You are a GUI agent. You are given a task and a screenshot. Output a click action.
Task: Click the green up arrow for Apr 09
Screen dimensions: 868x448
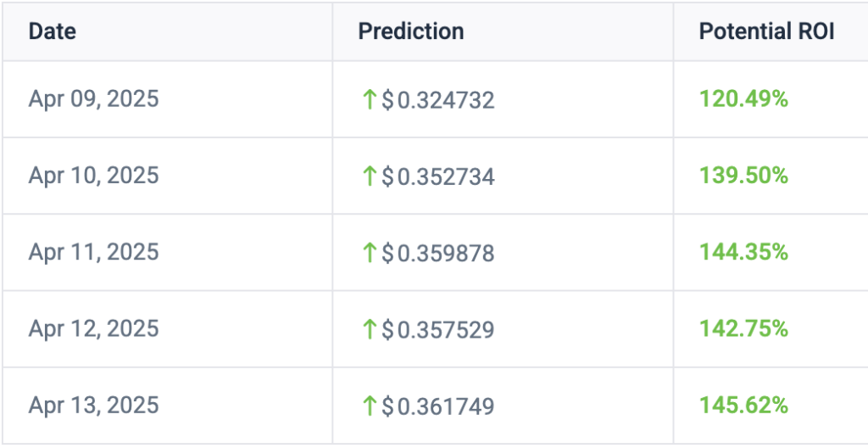[x=370, y=100]
